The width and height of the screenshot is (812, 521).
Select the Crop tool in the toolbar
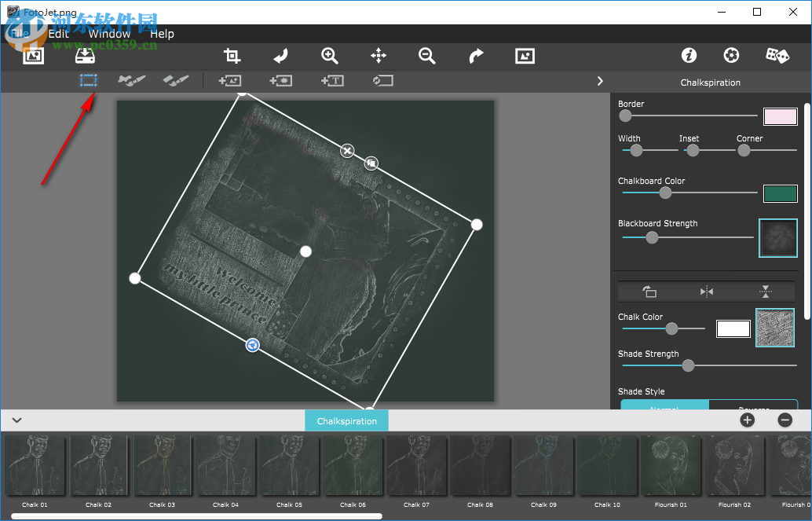tap(232, 56)
